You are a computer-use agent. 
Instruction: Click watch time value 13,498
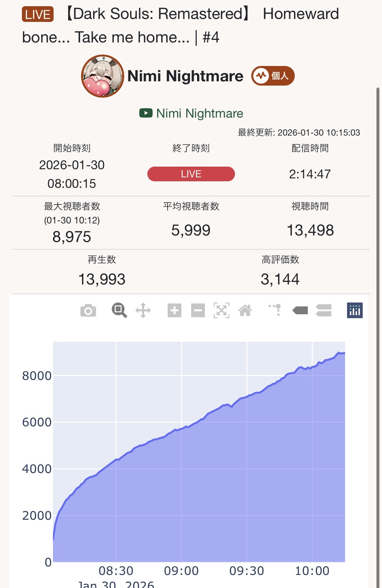[x=310, y=230]
